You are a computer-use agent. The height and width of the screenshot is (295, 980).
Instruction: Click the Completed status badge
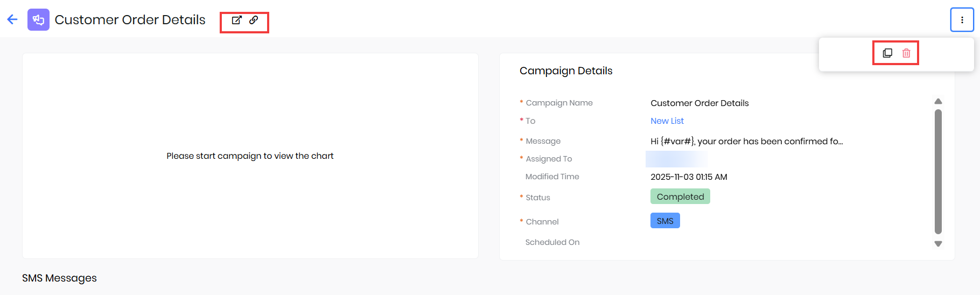(680, 196)
